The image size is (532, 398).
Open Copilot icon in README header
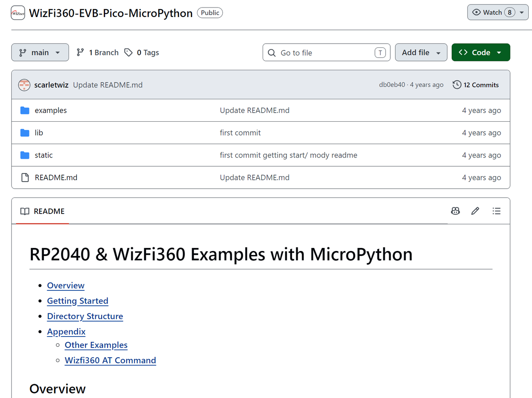(x=456, y=211)
